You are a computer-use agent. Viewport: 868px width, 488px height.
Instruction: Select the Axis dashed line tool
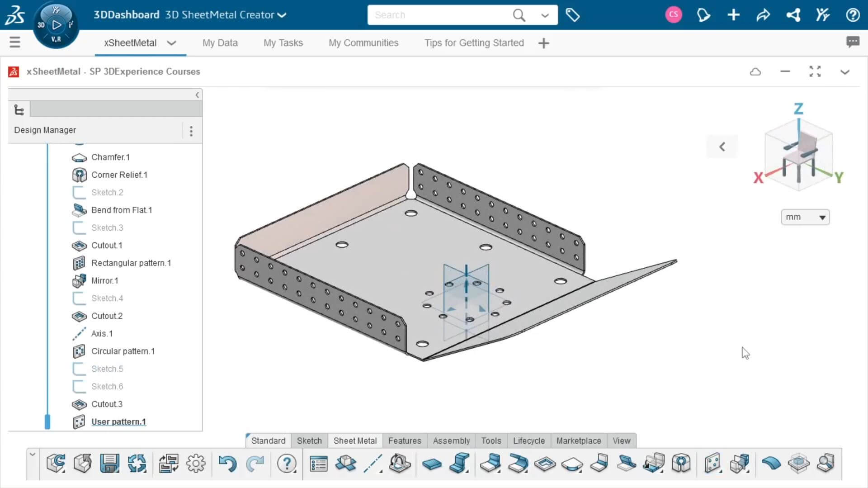point(373,464)
